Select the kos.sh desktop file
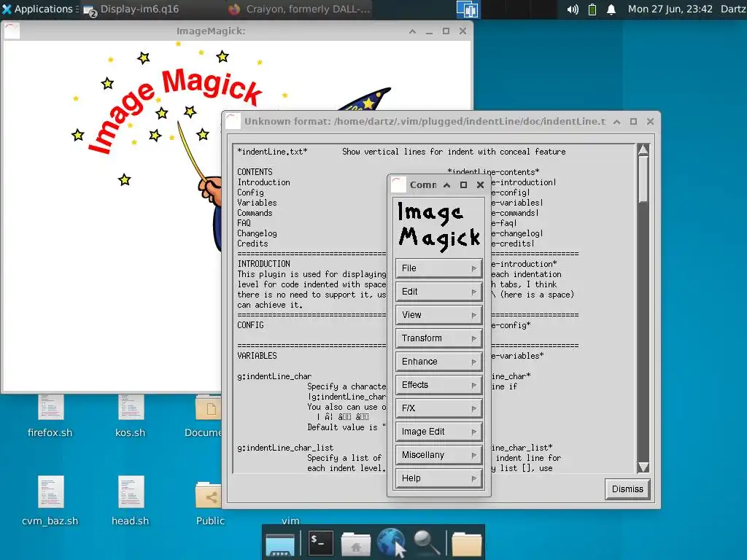Image resolution: width=747 pixels, height=560 pixels. [130, 415]
